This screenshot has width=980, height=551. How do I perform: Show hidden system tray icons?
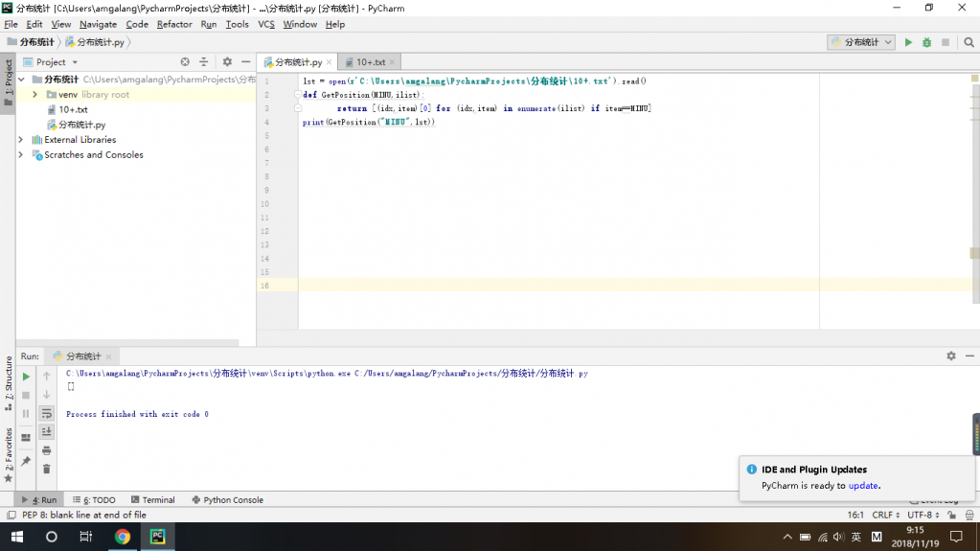(x=787, y=537)
